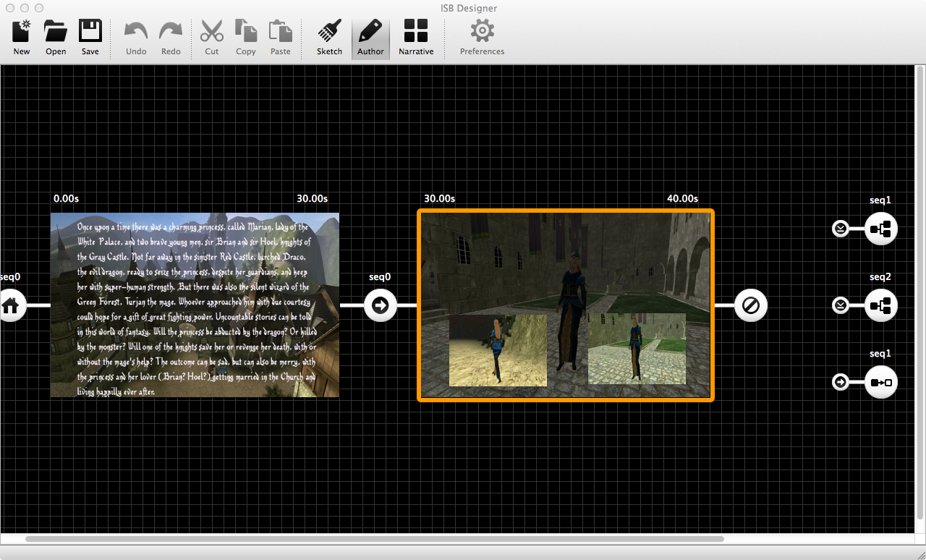Screen dimensions: 926x560
Task: Click the 30.00s label above the intro slide
Action: [x=313, y=198]
